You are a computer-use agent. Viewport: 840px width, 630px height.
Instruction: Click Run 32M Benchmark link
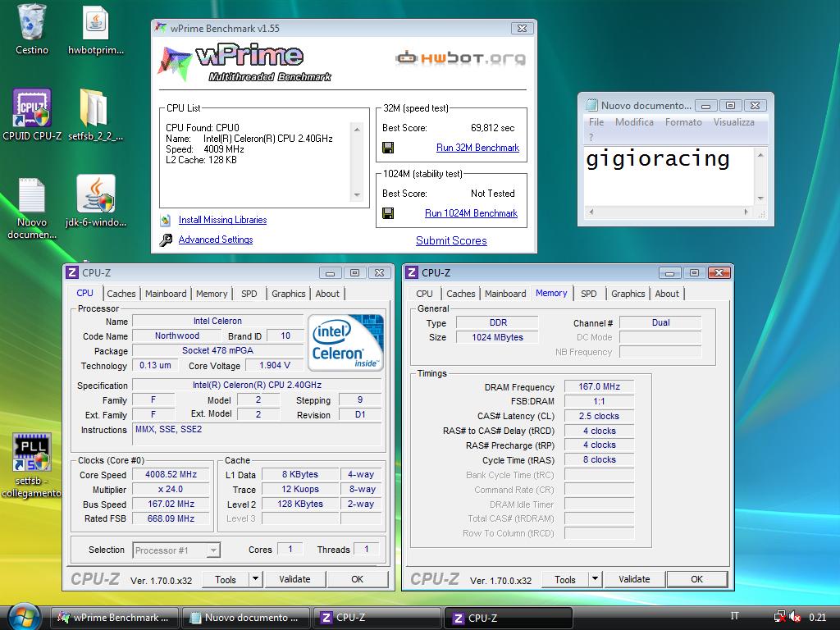coord(478,148)
